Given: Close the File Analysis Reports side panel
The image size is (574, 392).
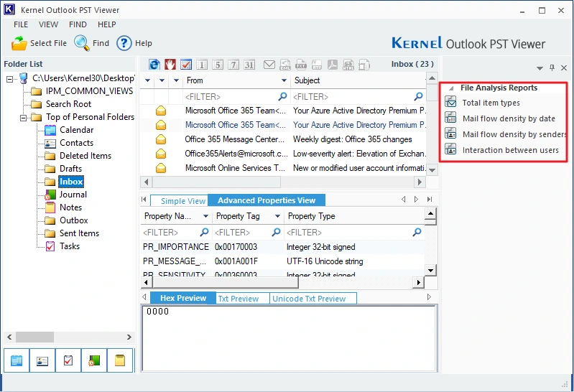Looking at the screenshot, I should pyautogui.click(x=564, y=67).
